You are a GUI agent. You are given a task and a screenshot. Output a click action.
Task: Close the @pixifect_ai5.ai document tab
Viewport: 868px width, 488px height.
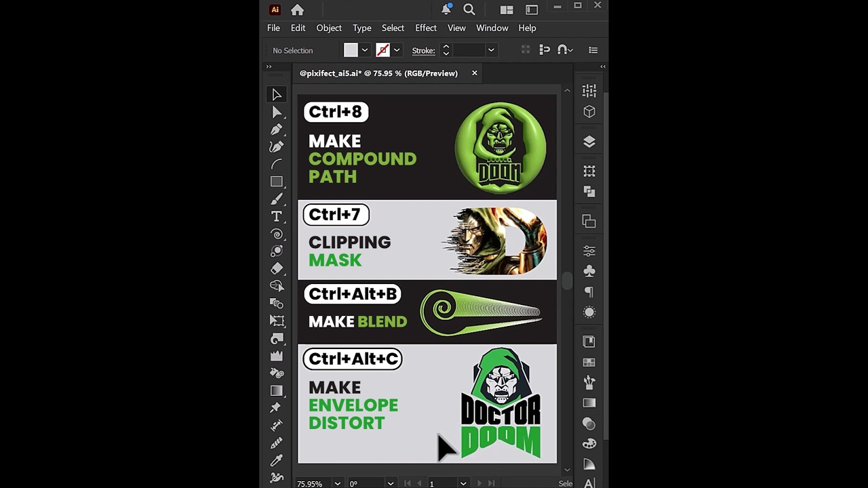[x=475, y=73]
